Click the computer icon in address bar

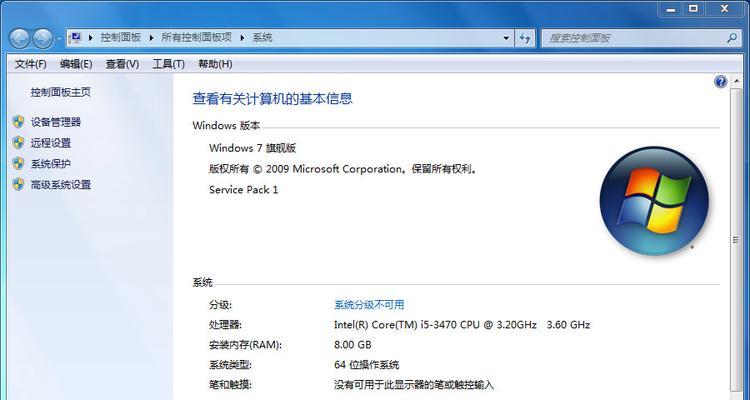tap(75, 37)
